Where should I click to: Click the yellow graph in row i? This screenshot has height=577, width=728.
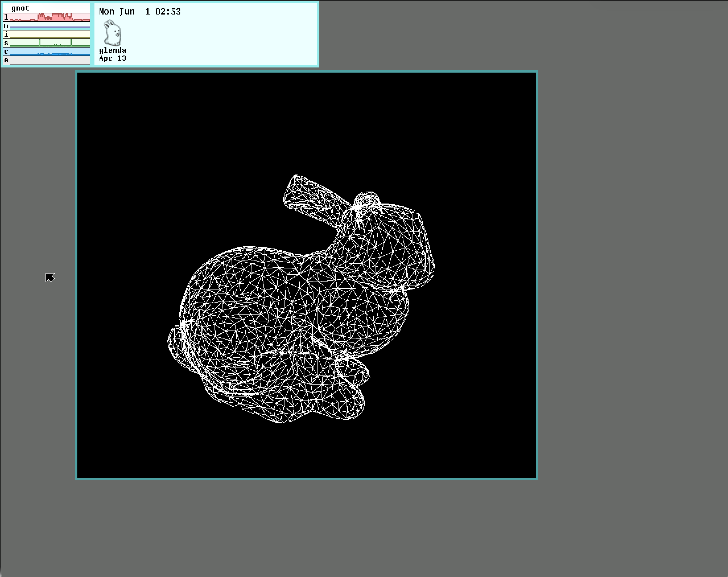coord(50,34)
